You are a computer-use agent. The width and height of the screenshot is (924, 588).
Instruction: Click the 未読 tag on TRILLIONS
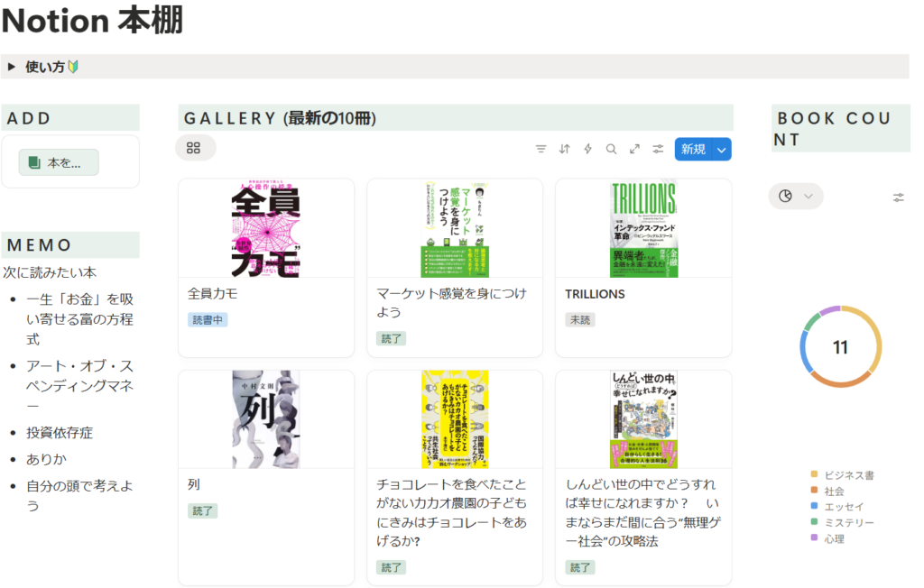(x=580, y=319)
